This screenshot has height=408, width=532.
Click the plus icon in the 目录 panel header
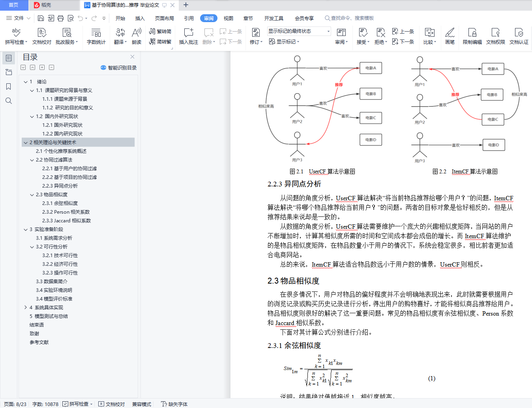[42, 68]
